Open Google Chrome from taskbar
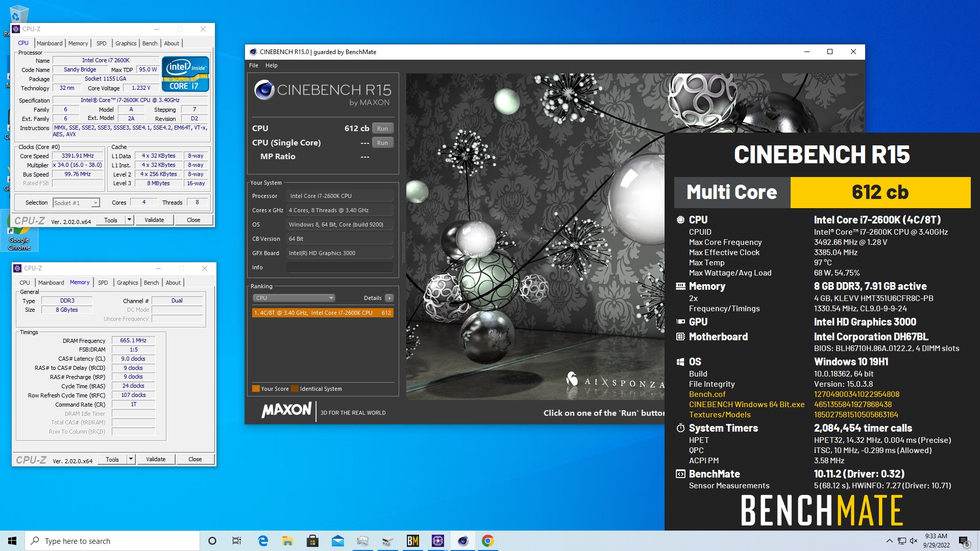The height and width of the screenshot is (551, 980). pyautogui.click(x=487, y=541)
